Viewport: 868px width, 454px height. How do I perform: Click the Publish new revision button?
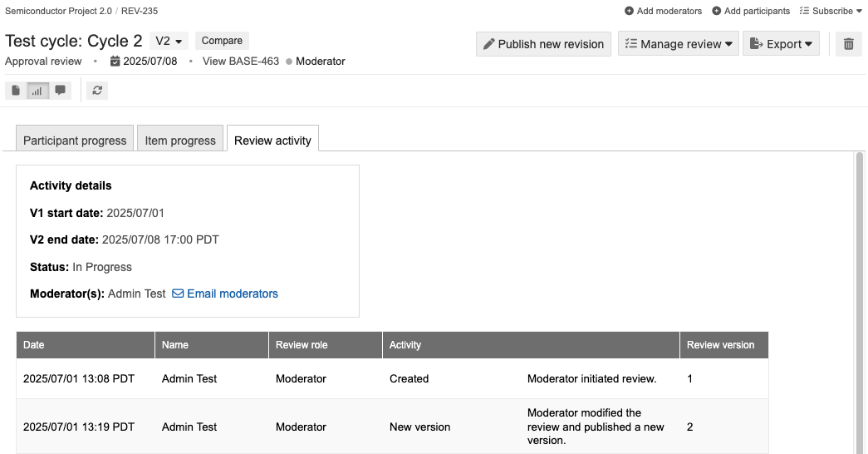(543, 44)
